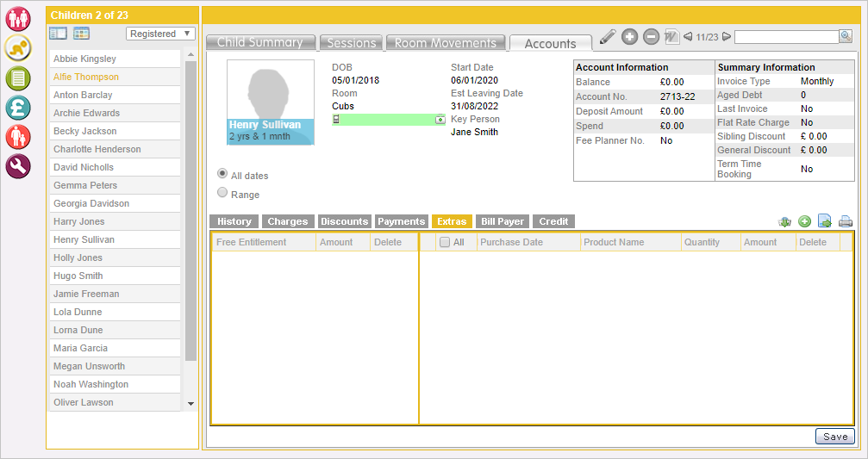Select Alfie Thompson in children list
Screen dimensions: 868x459
(x=116, y=77)
